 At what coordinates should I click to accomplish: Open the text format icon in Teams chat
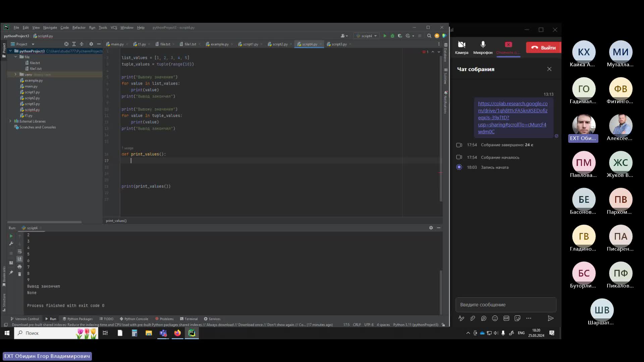point(461,318)
